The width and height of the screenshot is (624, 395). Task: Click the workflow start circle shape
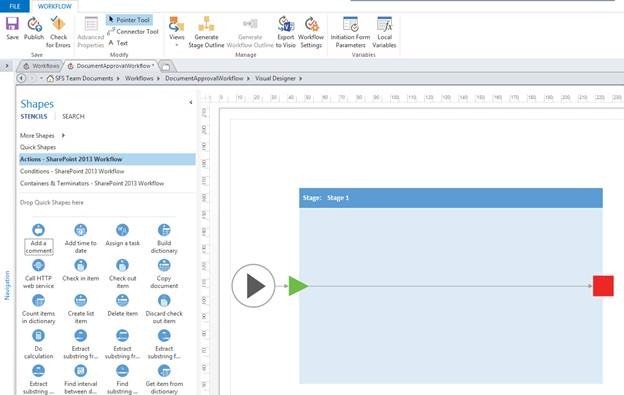[x=253, y=286]
